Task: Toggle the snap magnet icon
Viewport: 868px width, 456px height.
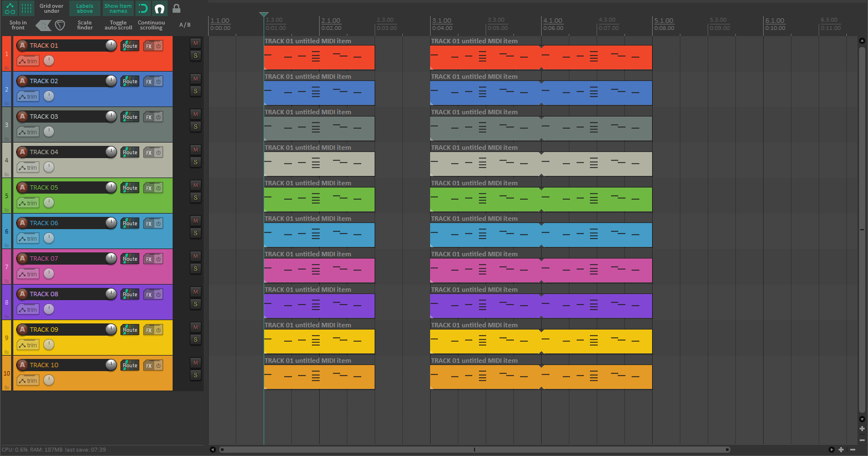Action: (159, 8)
